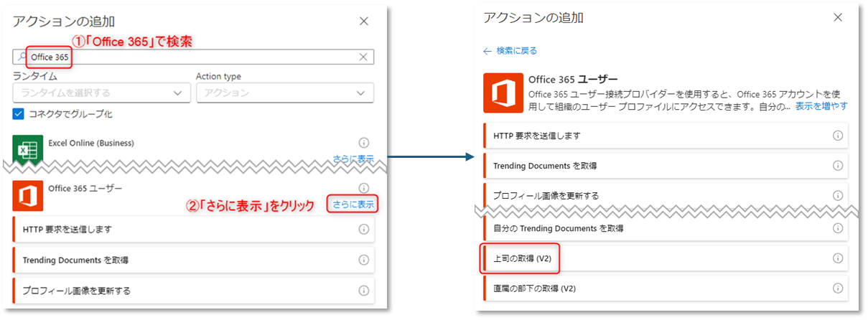Click 表示を増やす link in description
Viewport: 868px width, 320px height.
coord(821,106)
